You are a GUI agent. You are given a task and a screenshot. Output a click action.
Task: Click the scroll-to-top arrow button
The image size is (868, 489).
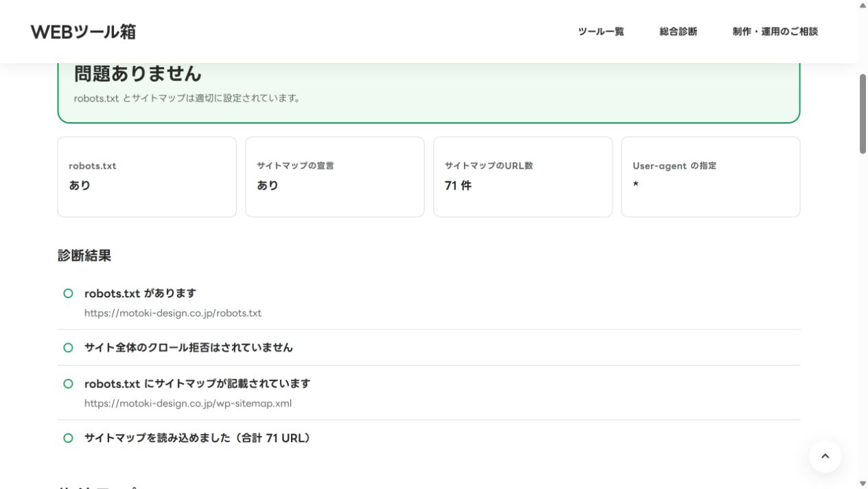825,456
